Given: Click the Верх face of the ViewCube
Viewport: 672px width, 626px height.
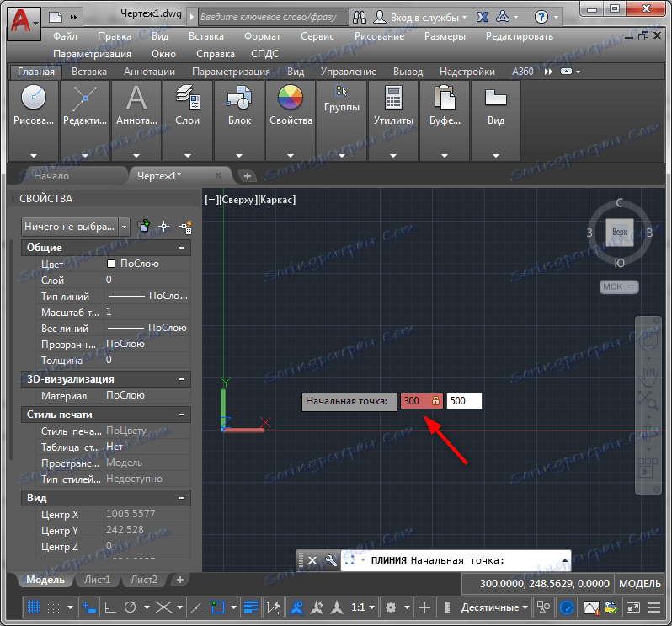Looking at the screenshot, I should point(619,232).
